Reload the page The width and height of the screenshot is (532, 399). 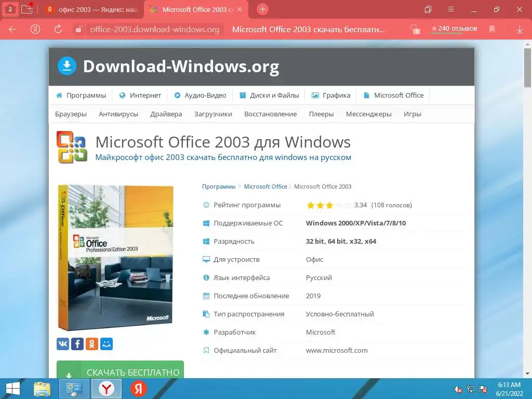point(58,29)
